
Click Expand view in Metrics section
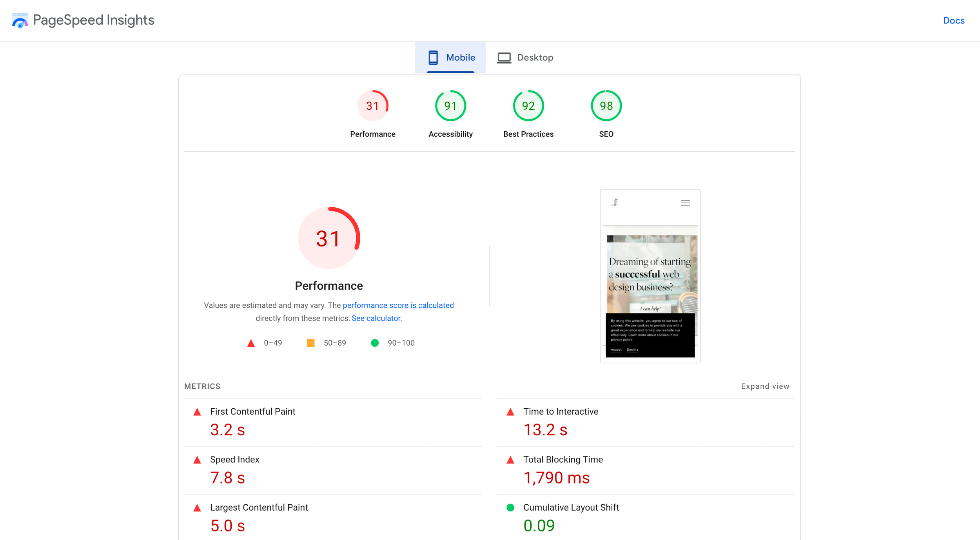765,386
